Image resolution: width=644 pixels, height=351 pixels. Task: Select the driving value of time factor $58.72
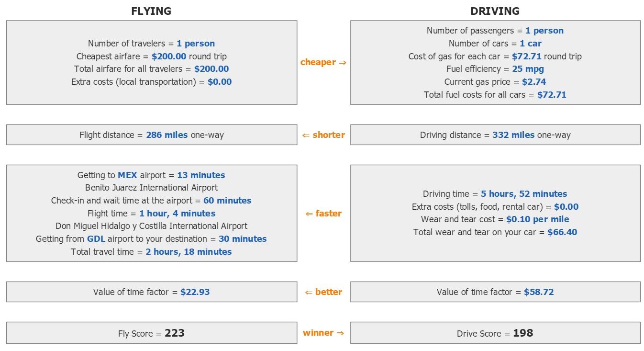click(539, 292)
